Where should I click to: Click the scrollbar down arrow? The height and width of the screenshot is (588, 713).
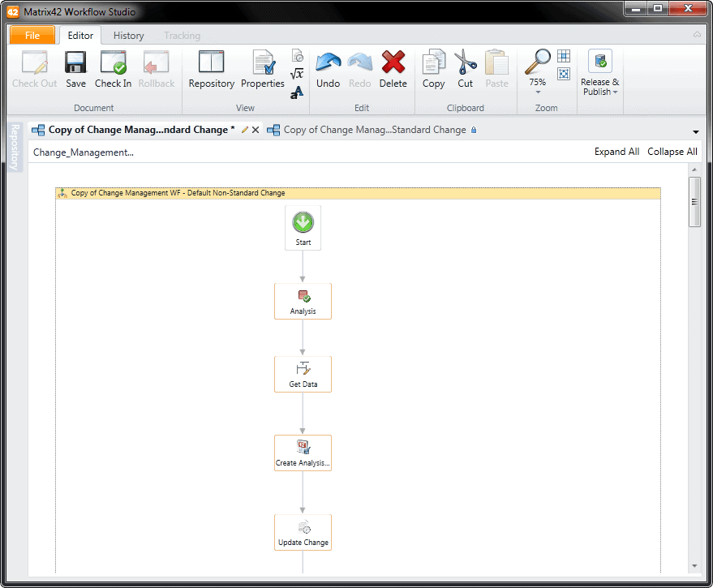pos(694,566)
